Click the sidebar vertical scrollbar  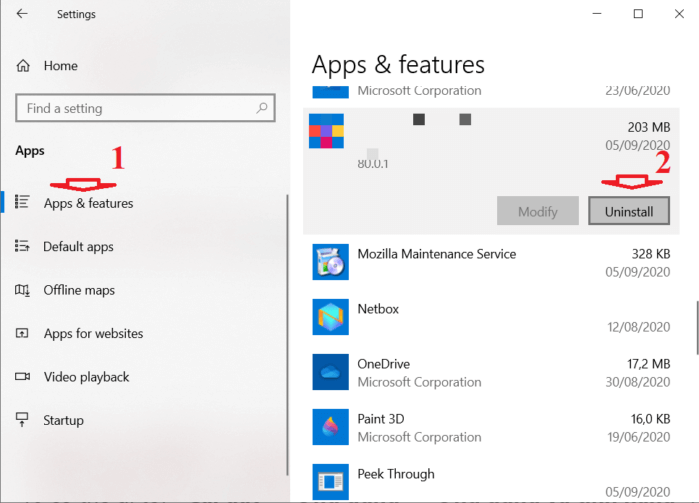click(287, 335)
